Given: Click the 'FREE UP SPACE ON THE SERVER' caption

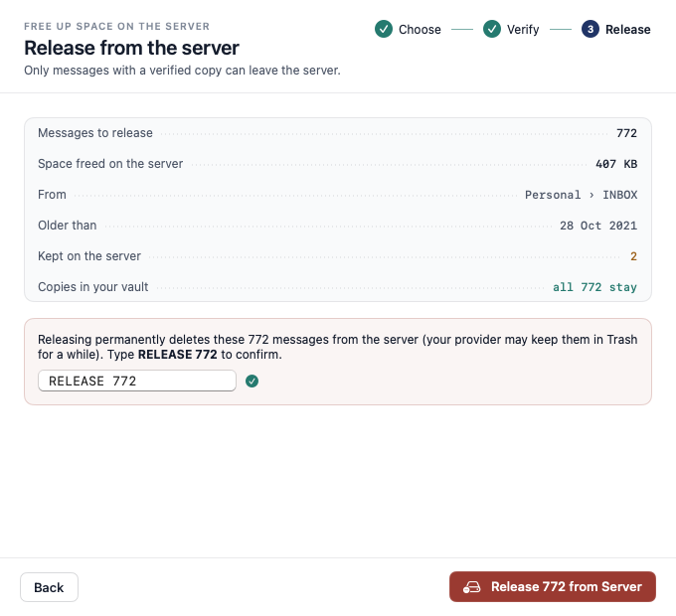Looking at the screenshot, I should [117, 26].
